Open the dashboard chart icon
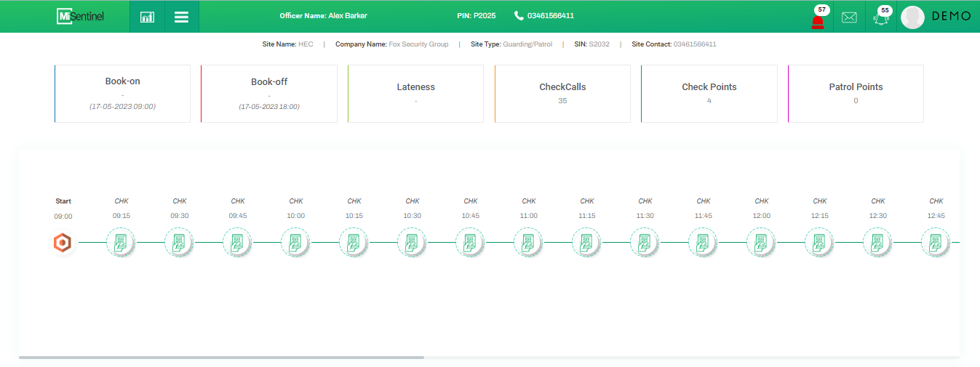 147,17
